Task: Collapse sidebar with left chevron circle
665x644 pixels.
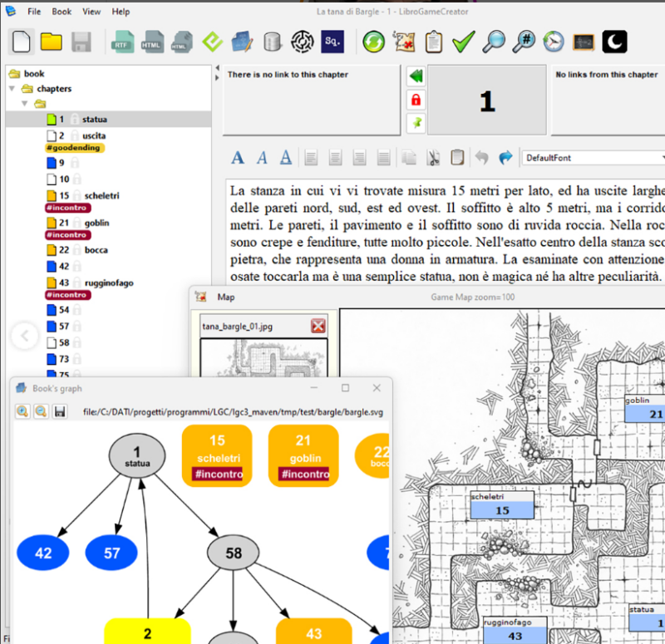Action: (x=25, y=336)
